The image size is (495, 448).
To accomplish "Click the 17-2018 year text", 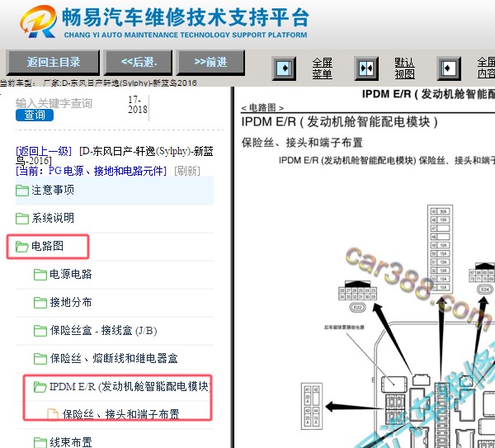I will (x=137, y=105).
